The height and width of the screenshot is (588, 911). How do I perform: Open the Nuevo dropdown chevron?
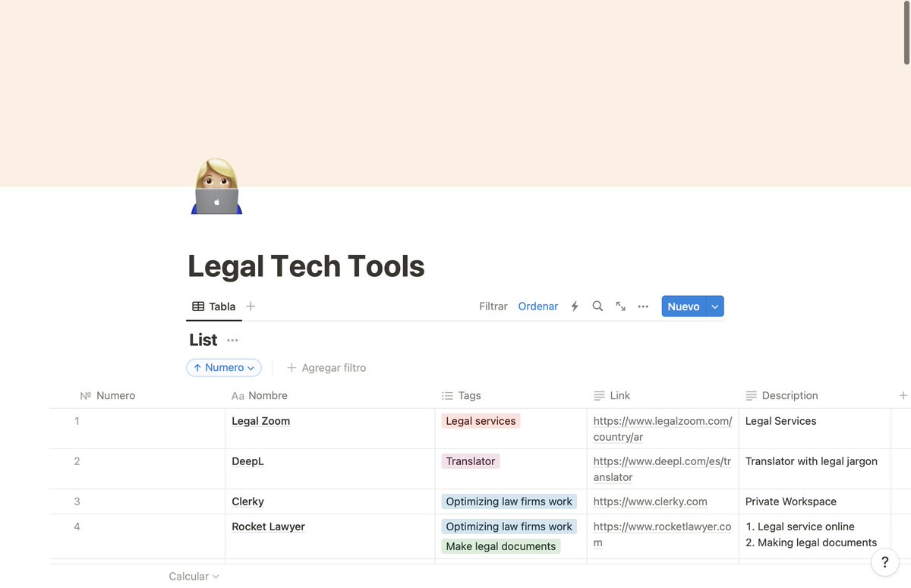714,307
